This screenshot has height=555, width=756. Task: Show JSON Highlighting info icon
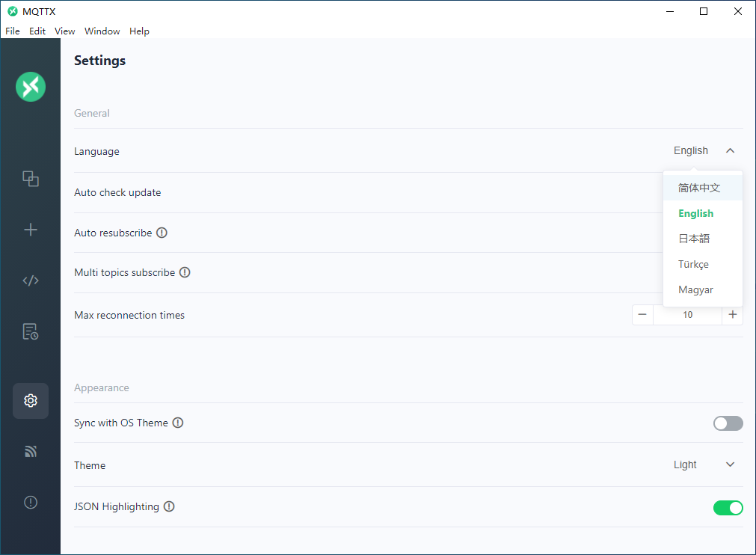coord(169,507)
